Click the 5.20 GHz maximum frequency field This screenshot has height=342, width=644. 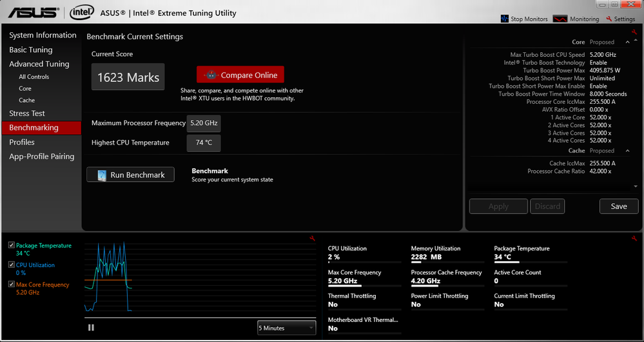coord(204,123)
